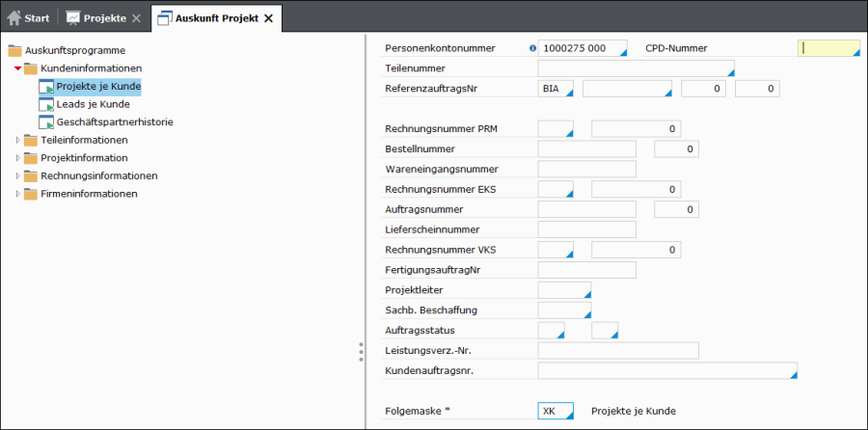This screenshot has height=430, width=868.
Task: Select Auskunftsprogramme root in tree
Action: pyautogui.click(x=75, y=50)
